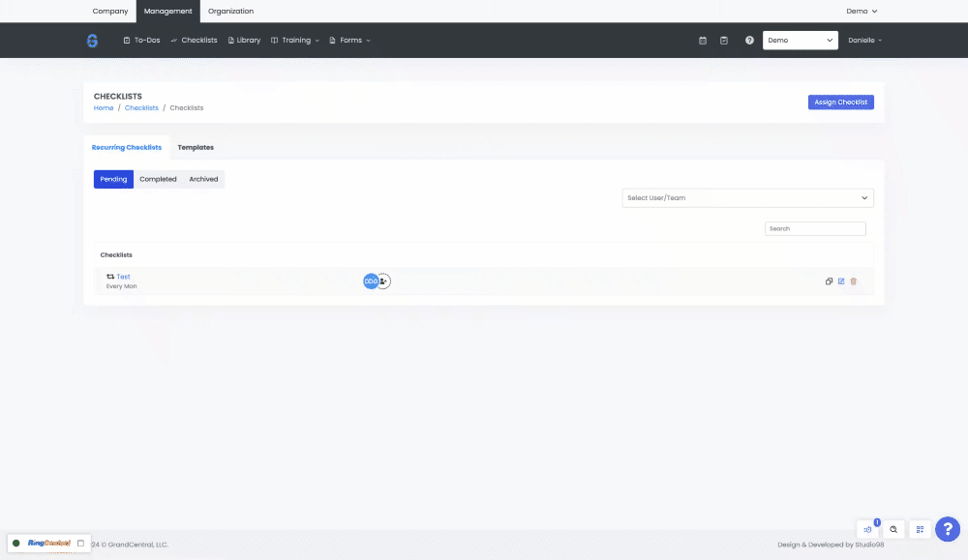968x560 pixels.
Task: Switch to the Organization tab
Action: (230, 12)
